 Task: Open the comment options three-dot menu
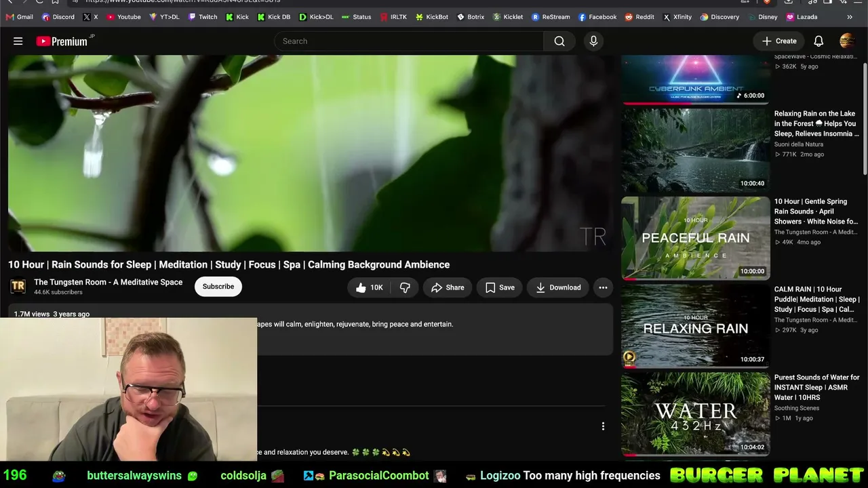coord(603,426)
